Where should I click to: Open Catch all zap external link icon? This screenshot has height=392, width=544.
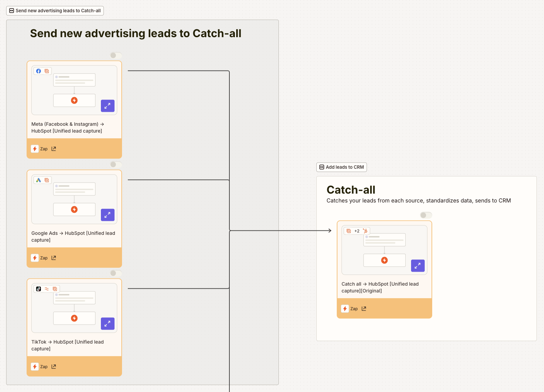pyautogui.click(x=364, y=308)
